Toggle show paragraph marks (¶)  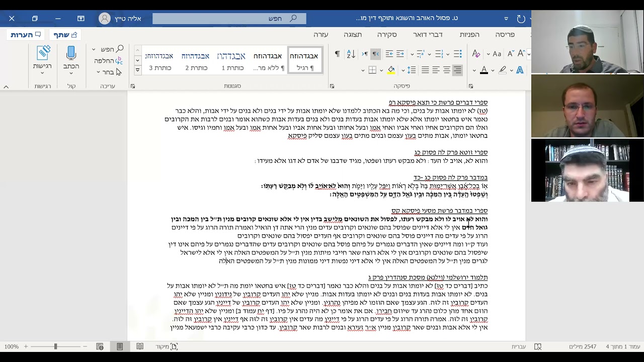click(x=337, y=54)
